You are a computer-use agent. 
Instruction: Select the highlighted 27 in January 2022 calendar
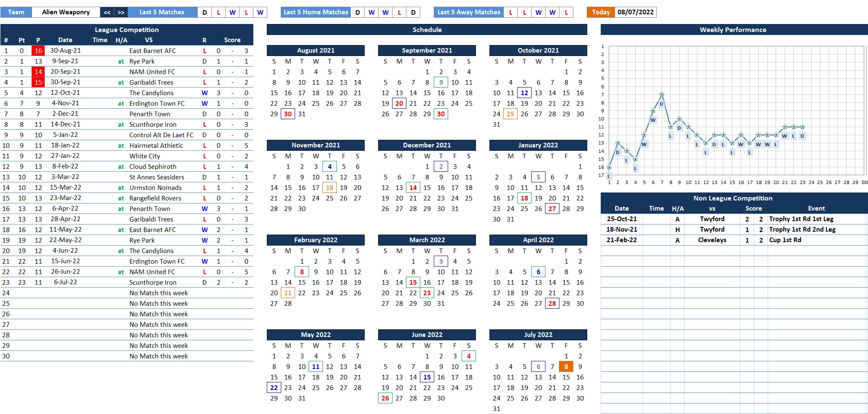(552, 208)
